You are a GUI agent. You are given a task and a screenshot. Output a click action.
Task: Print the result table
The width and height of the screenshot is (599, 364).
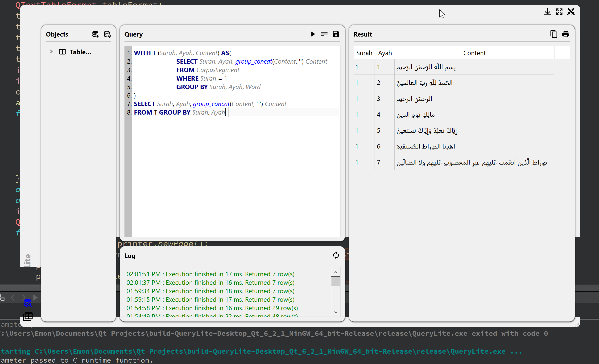pos(566,34)
